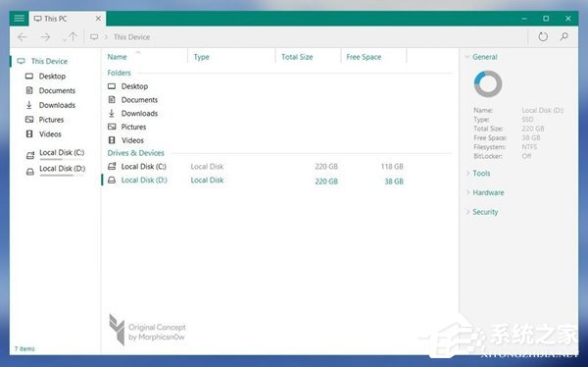Go back with the left arrow
Image resolution: width=588 pixels, height=367 pixels.
[x=23, y=37]
